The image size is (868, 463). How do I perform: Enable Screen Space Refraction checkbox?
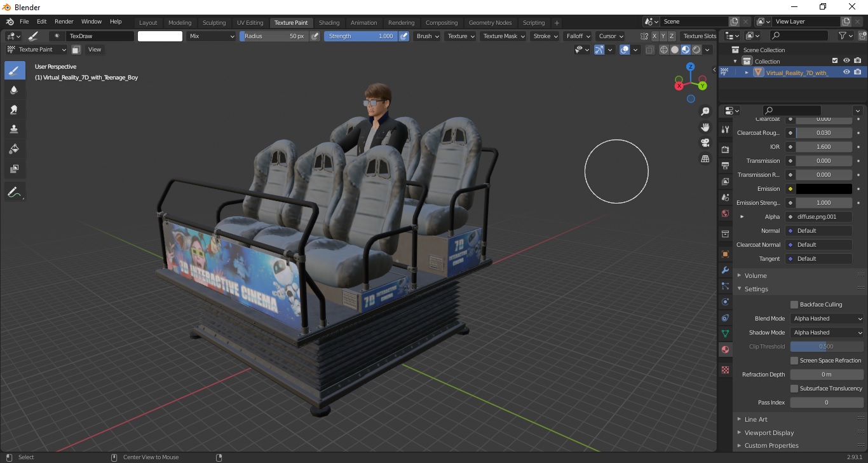pos(794,361)
